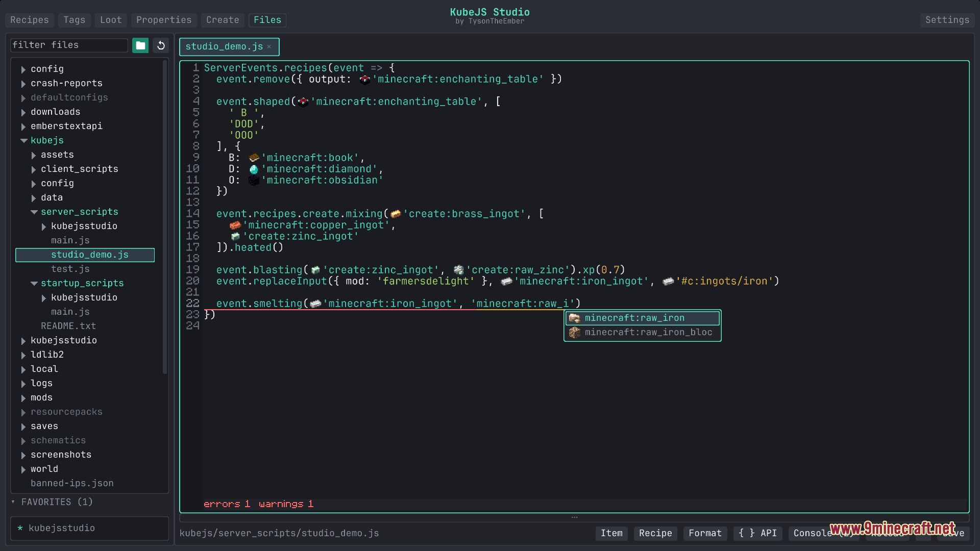Click the iron ingot icon on line 22
980x551 pixels.
pyautogui.click(x=315, y=304)
